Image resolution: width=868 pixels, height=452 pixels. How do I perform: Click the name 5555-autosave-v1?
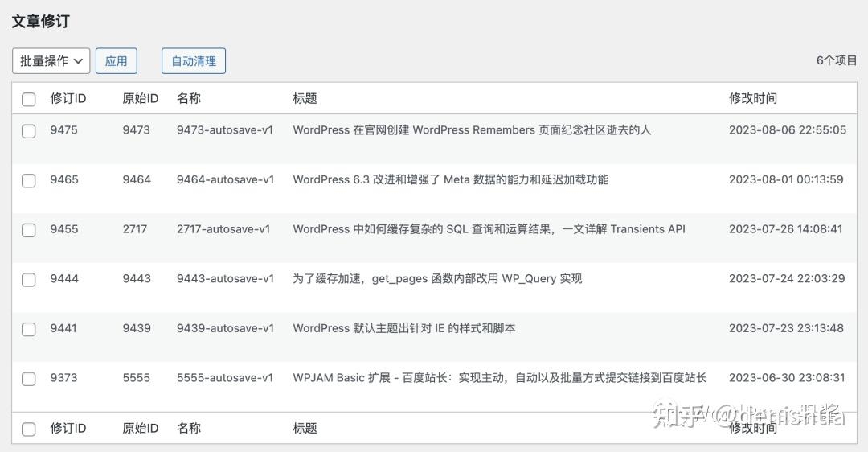pos(225,378)
